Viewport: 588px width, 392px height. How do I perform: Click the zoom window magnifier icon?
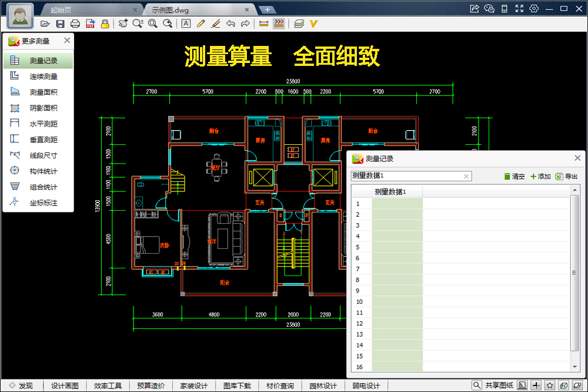(x=153, y=24)
